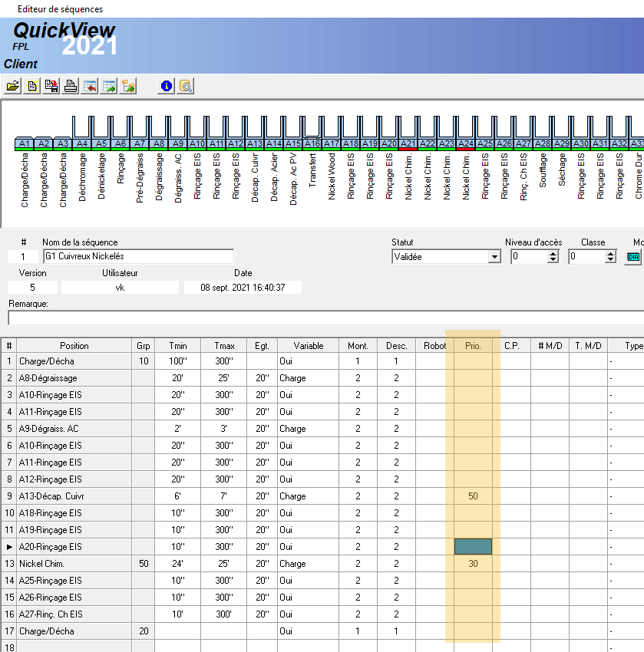Image resolution: width=644 pixels, height=652 pixels.
Task: Increase the Niveau d'accès value
Action: [x=553, y=253]
